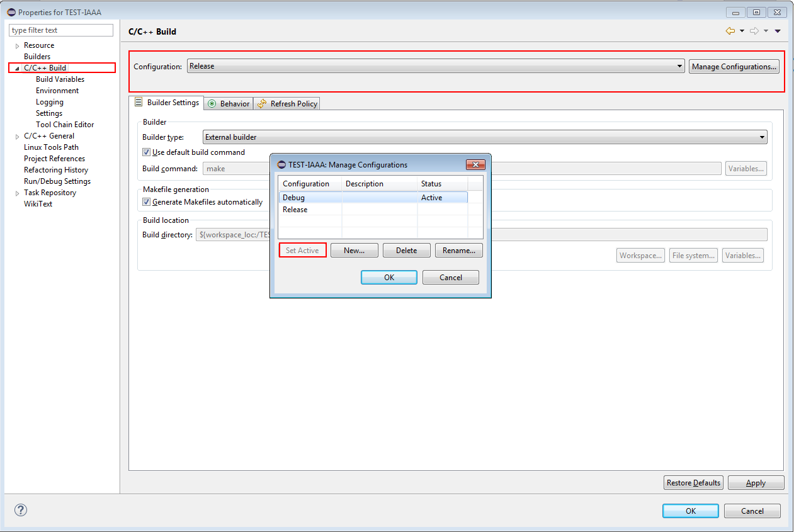Open the view menu triangle icon
This screenshot has height=532, width=794.
tap(778, 31)
